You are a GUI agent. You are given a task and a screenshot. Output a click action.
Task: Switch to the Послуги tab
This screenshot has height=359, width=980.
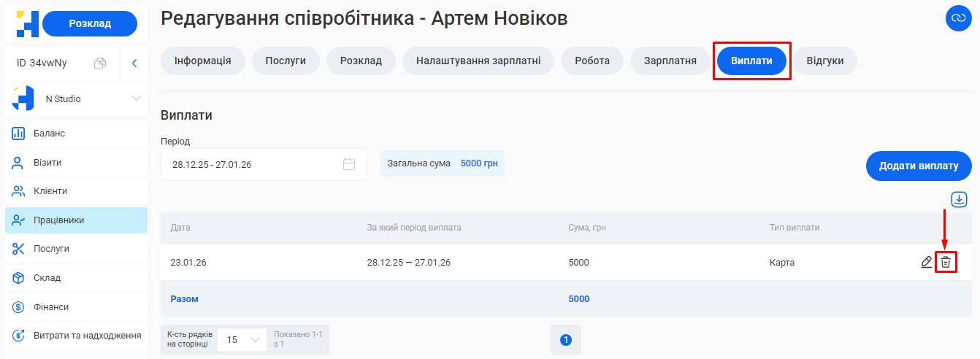pos(286,61)
